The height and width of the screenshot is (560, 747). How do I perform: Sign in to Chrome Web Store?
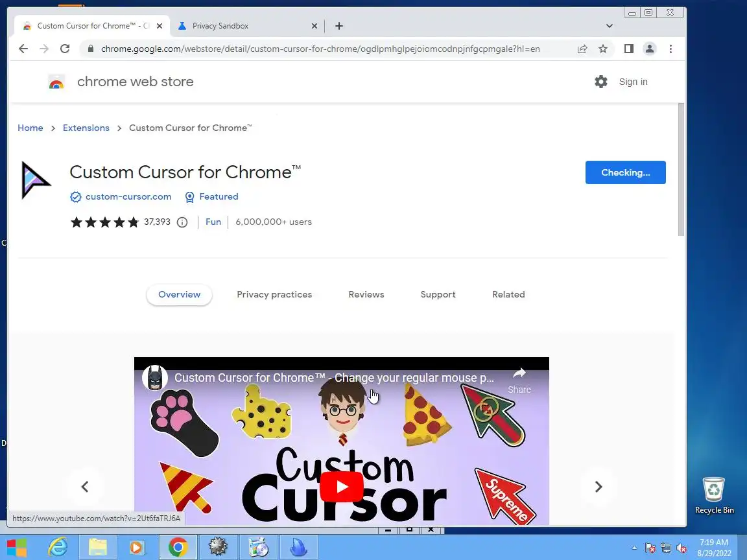coord(633,82)
